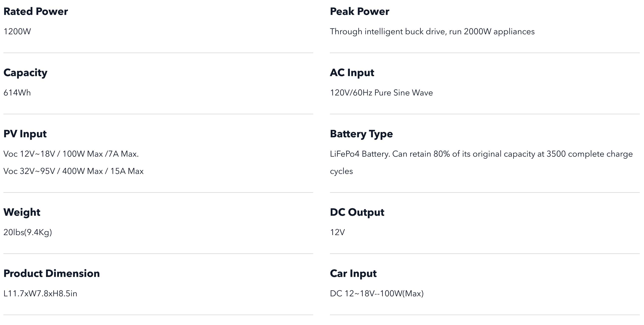The image size is (644, 325).
Task: Click the Car Input DC 12~18V value
Action: click(377, 293)
